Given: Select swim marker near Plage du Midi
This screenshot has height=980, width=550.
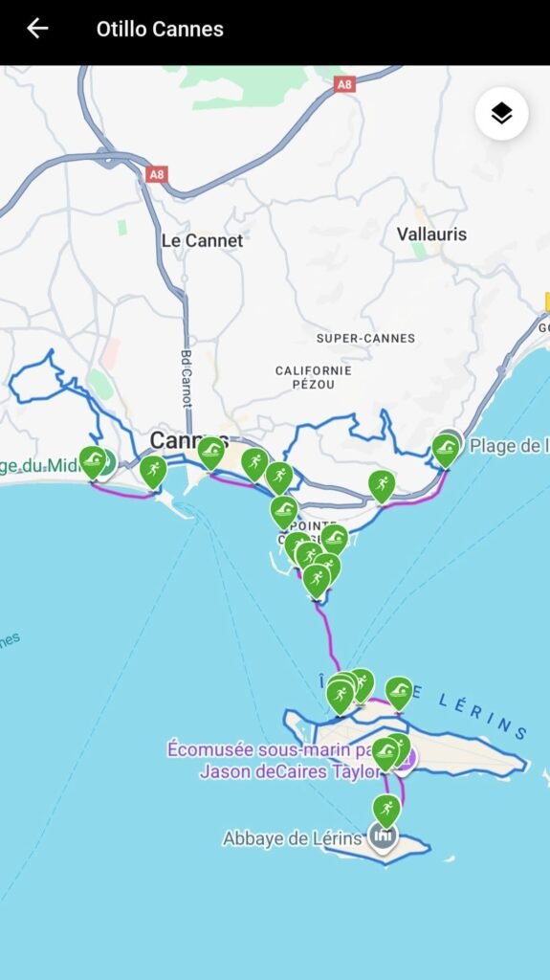Looking at the screenshot, I should point(93,462).
